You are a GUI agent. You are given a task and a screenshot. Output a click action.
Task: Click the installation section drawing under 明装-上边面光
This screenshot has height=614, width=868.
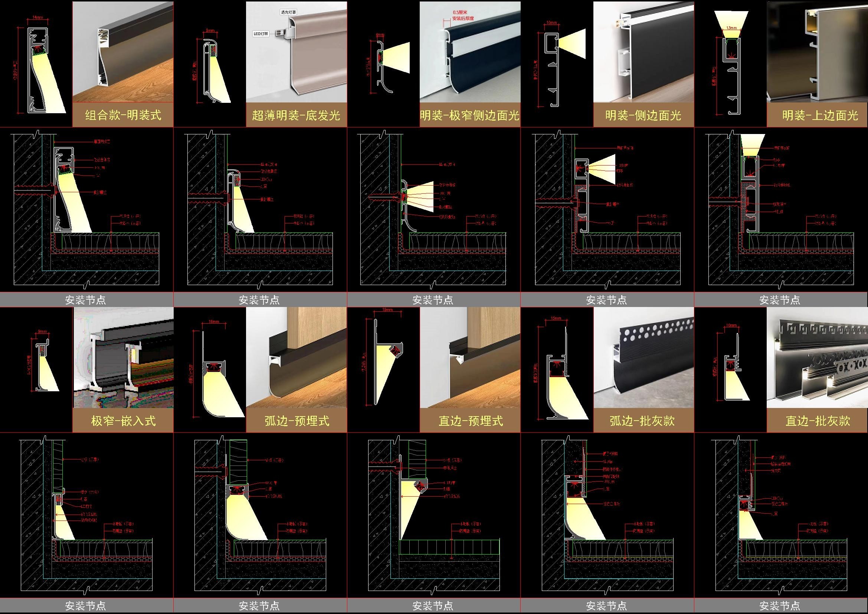pos(781,209)
